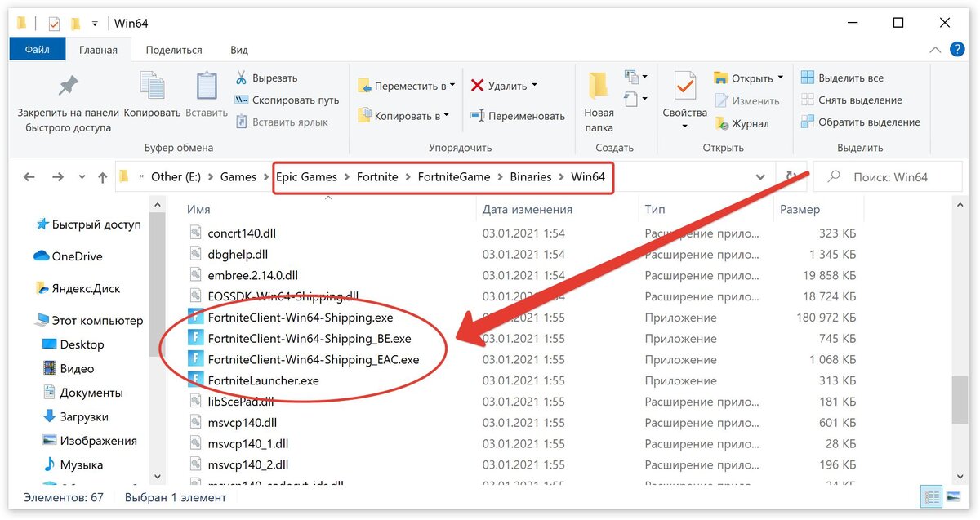
Task: Collapse the ribbon with the chevron
Action: click(x=936, y=50)
